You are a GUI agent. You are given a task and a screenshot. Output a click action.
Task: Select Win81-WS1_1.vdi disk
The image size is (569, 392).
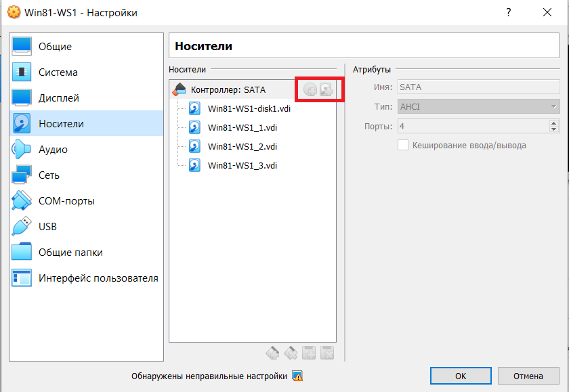click(242, 128)
